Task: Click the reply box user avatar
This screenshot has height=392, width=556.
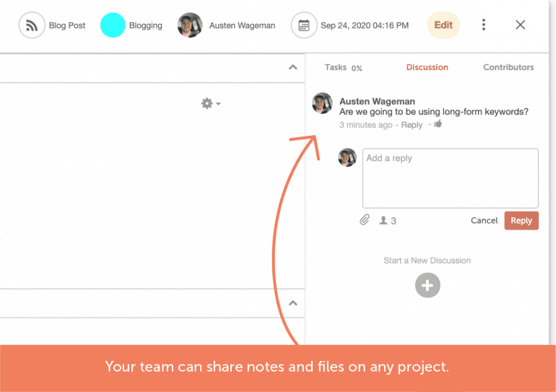Action: (347, 157)
